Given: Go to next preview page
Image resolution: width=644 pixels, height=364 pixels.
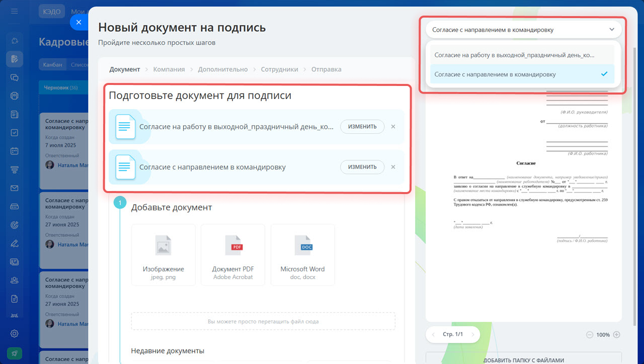Looking at the screenshot, I should point(472,334).
